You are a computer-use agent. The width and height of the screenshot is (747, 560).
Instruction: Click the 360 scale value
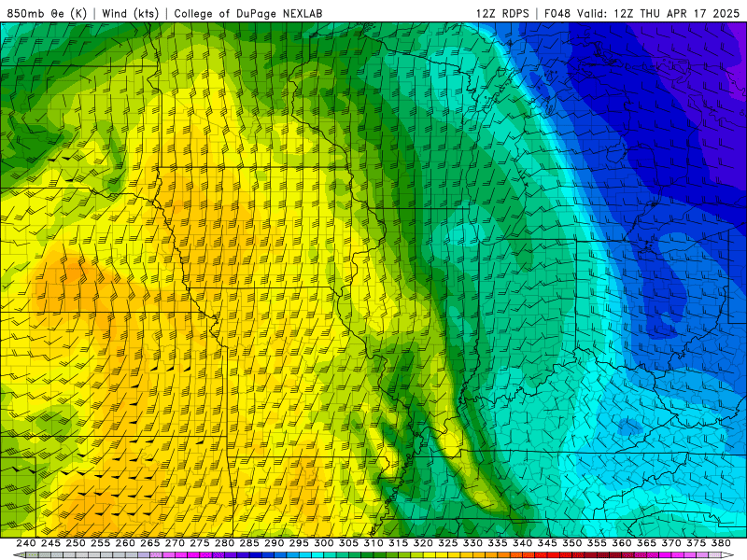(x=622, y=543)
